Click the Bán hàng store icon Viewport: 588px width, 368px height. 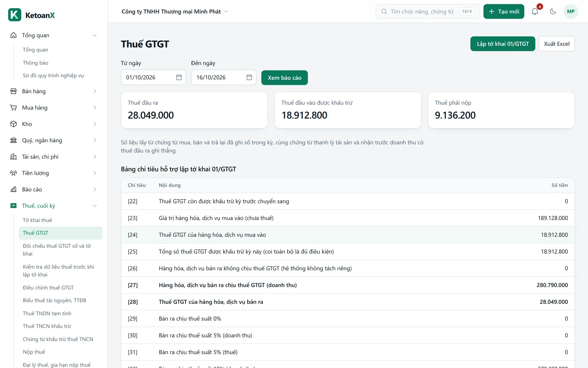pos(13,91)
